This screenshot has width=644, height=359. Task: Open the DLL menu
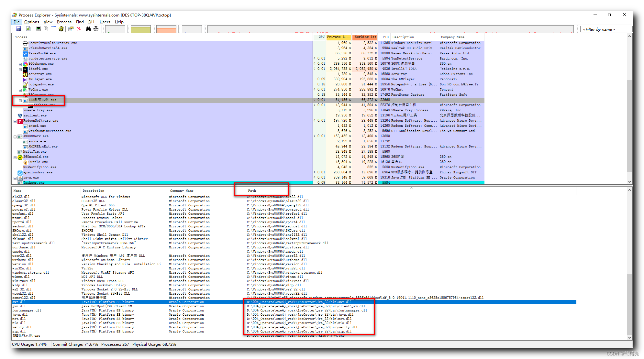92,22
